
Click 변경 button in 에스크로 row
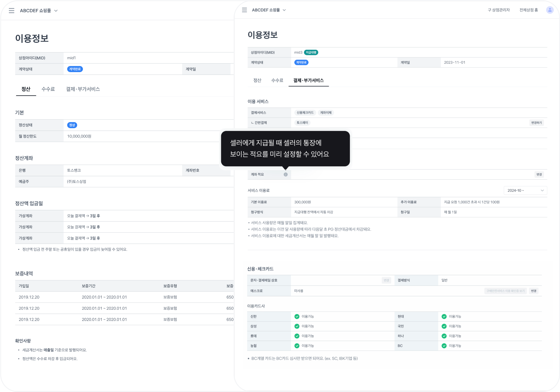coord(533,291)
